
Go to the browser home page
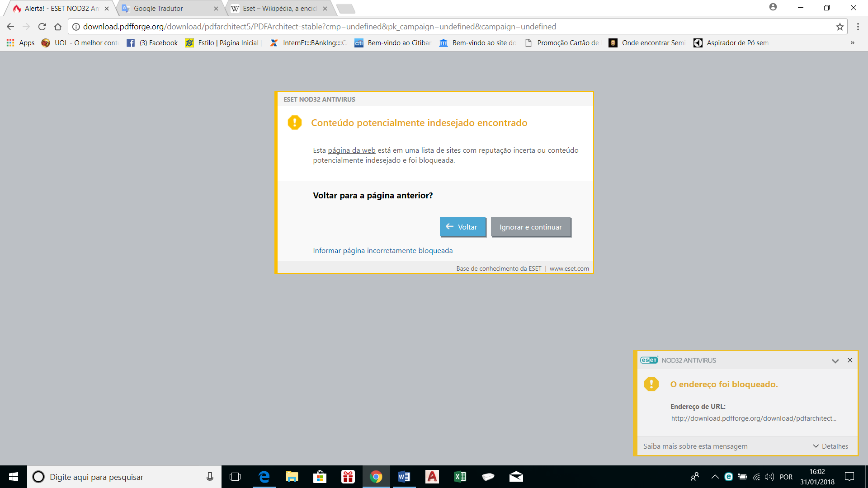point(58,27)
